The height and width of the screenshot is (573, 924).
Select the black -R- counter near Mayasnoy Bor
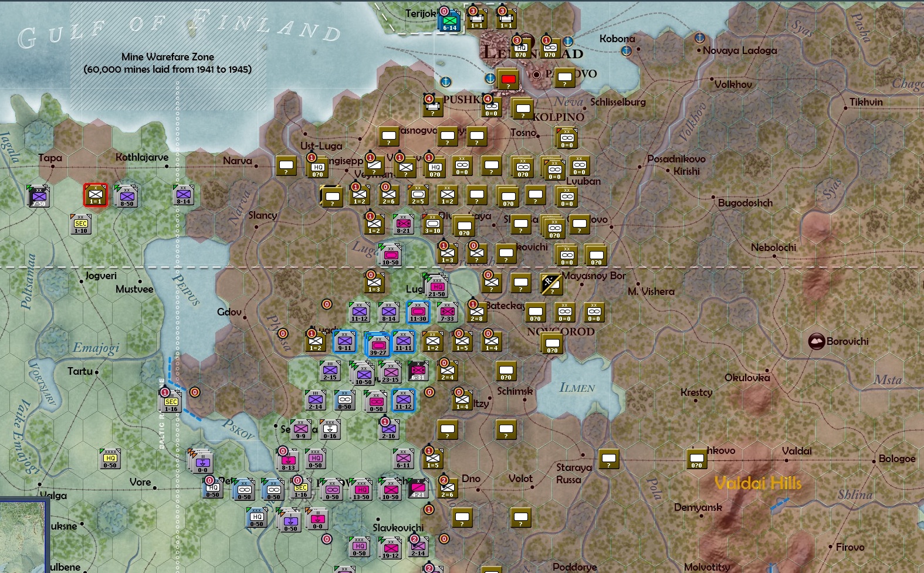(x=551, y=284)
